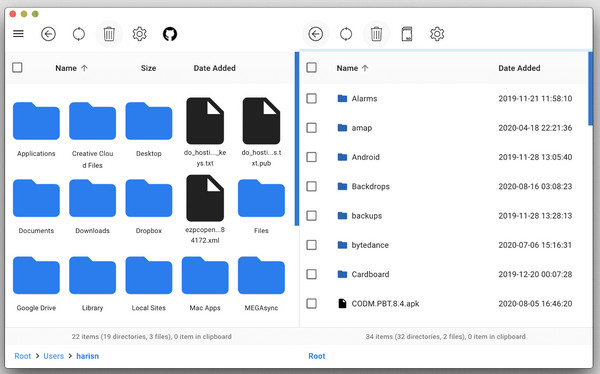The height and width of the screenshot is (374, 600).
Task: Open the Files folder icon
Action: [261, 198]
